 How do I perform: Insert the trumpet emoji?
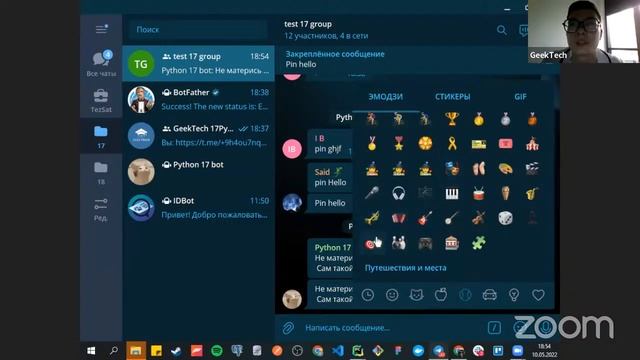(x=372, y=218)
